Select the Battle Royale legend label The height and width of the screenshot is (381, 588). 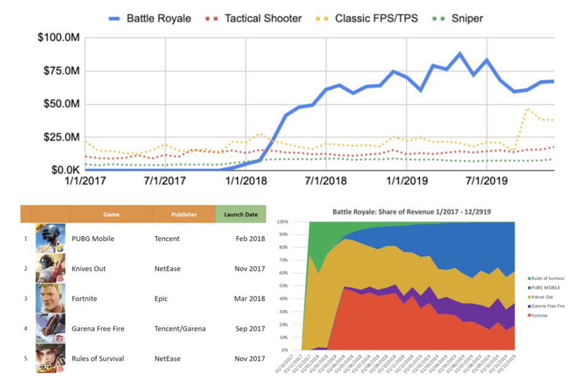click(x=159, y=18)
